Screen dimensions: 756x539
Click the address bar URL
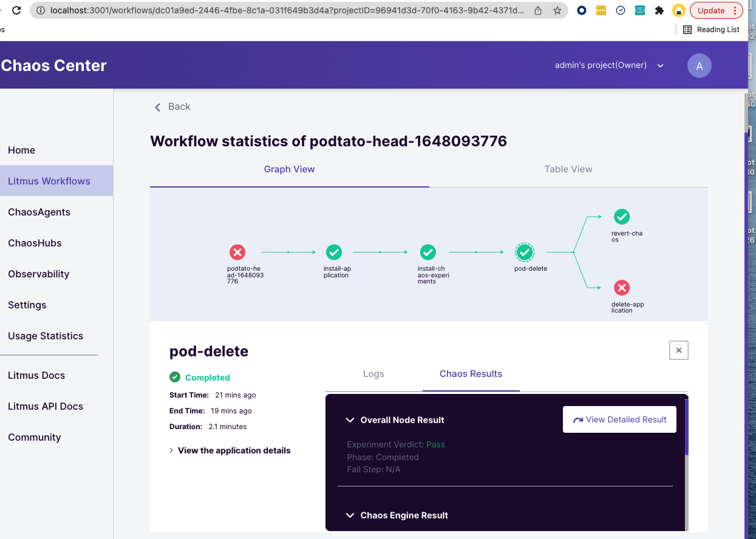click(x=287, y=10)
